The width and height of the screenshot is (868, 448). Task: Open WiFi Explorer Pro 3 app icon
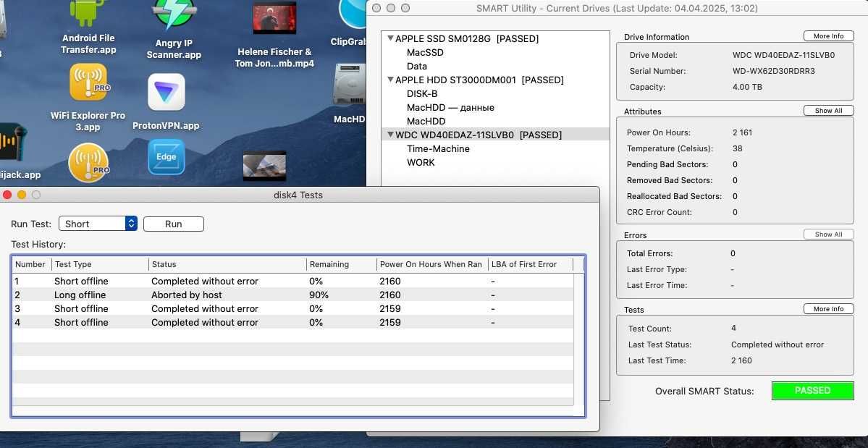[88, 82]
